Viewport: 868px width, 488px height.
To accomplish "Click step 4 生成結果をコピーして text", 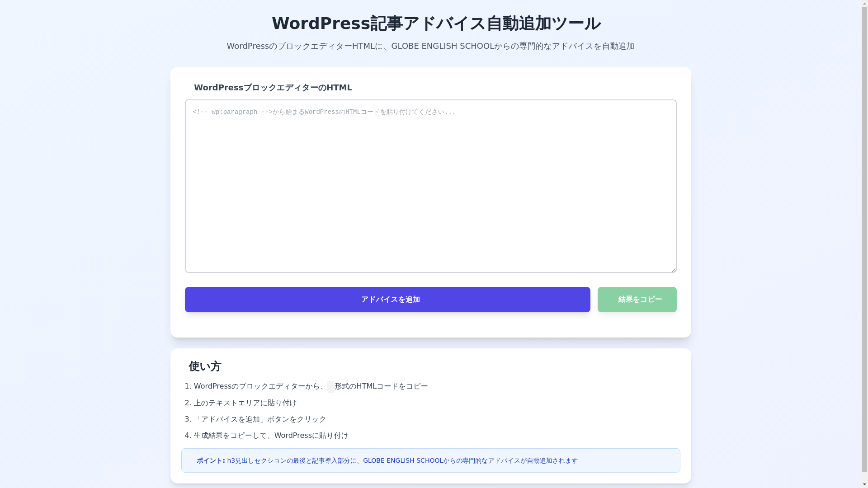I will 267,436.
